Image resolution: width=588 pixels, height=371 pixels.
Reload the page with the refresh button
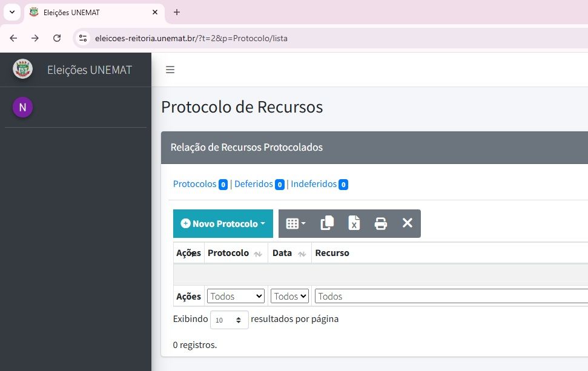57,38
